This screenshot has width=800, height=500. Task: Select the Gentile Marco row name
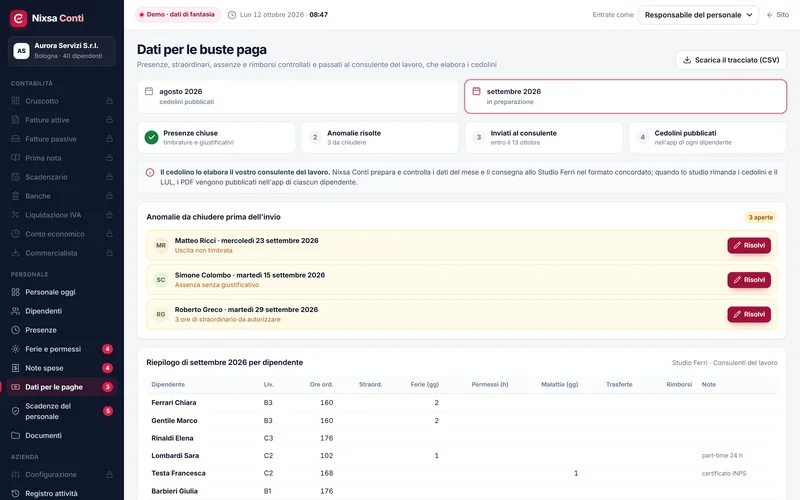(x=174, y=420)
